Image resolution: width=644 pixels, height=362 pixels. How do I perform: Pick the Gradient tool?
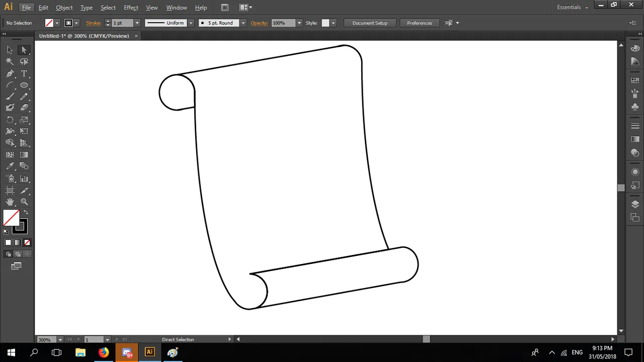coord(24,155)
